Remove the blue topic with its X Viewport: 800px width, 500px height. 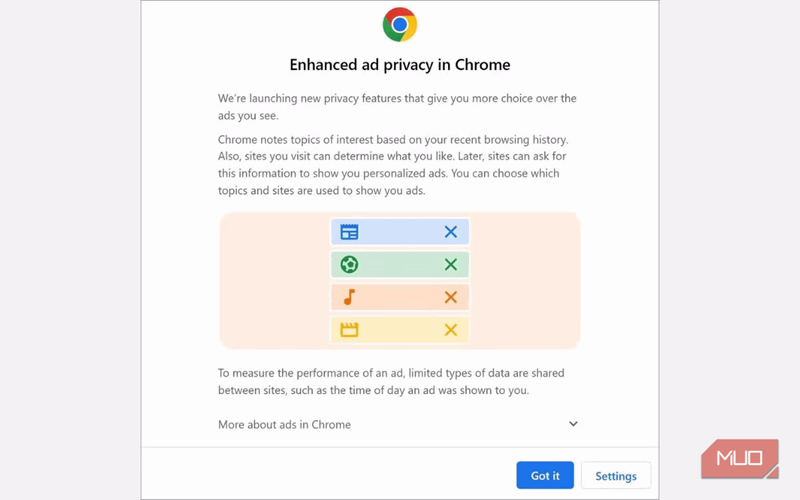(x=451, y=232)
